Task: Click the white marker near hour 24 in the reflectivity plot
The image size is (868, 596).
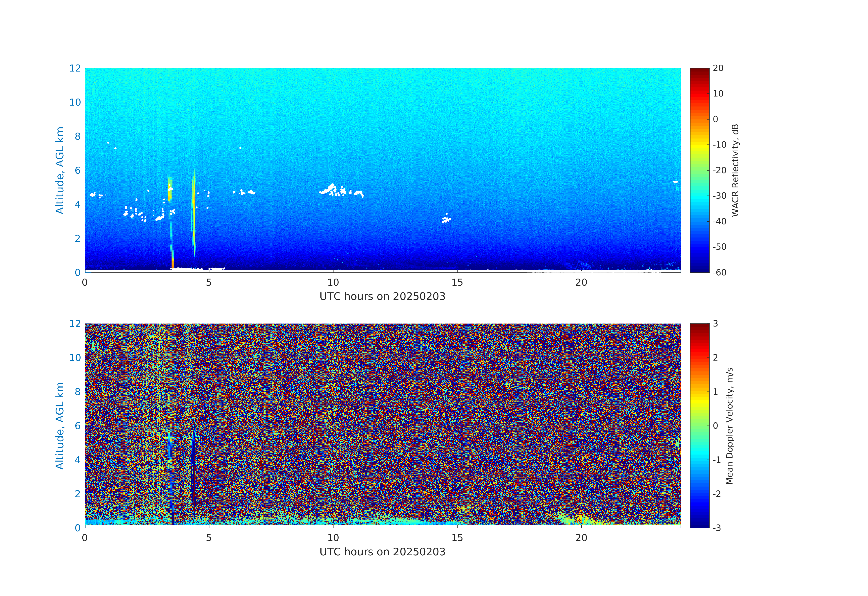Action: tap(675, 182)
